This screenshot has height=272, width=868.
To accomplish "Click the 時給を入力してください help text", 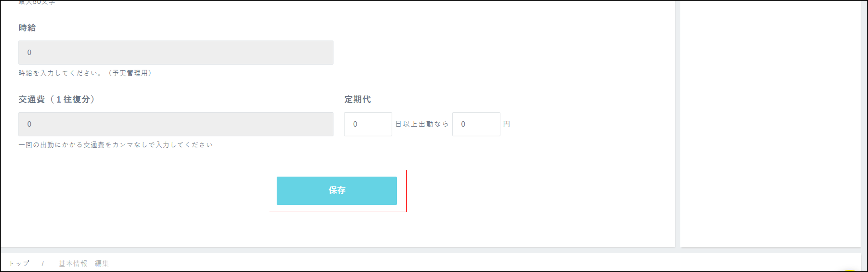I will [85, 73].
